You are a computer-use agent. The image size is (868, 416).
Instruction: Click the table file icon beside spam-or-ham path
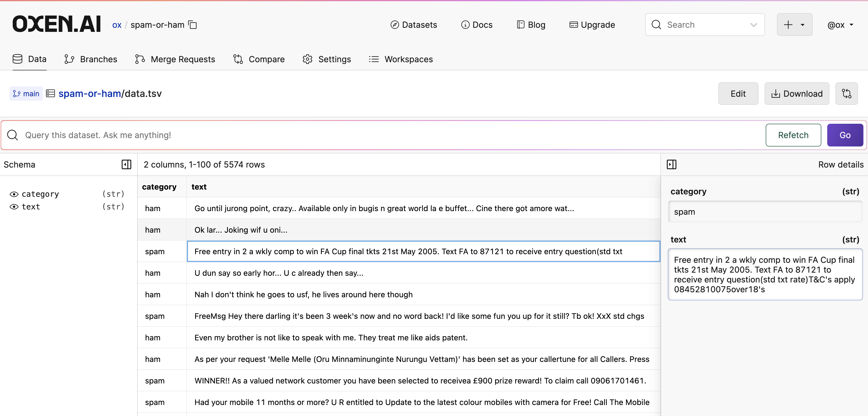[51, 93]
